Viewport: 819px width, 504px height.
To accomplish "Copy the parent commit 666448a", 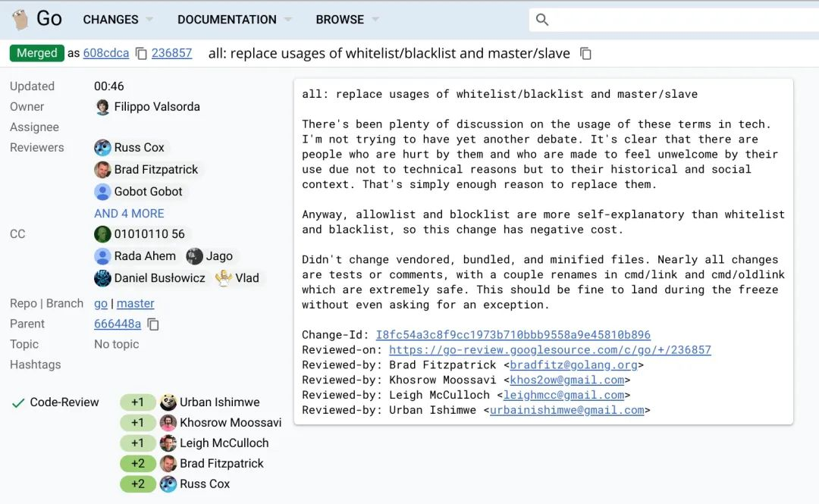I will click(153, 324).
